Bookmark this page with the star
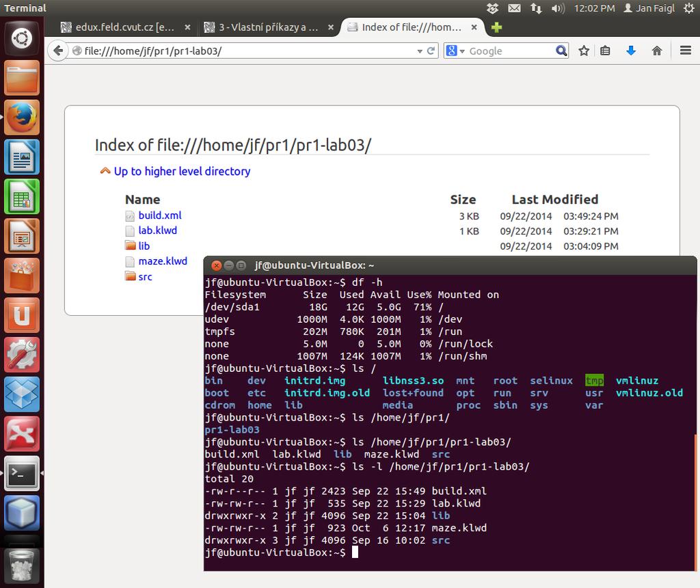 pos(584,51)
